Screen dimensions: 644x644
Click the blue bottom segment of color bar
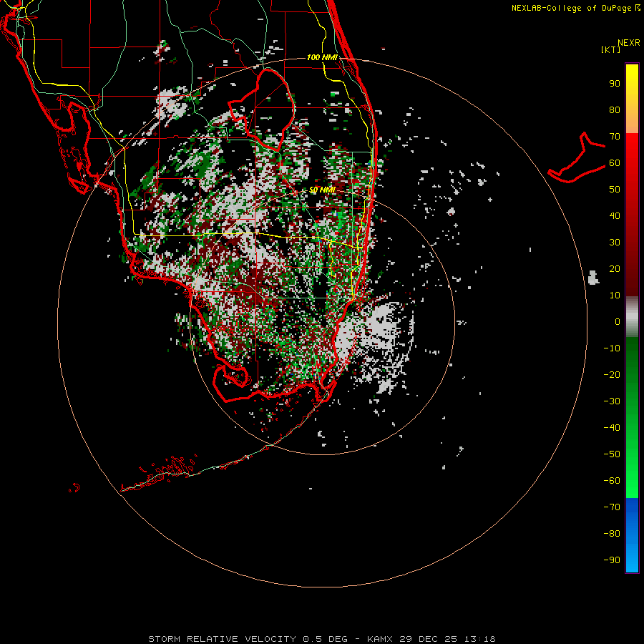tap(632, 535)
